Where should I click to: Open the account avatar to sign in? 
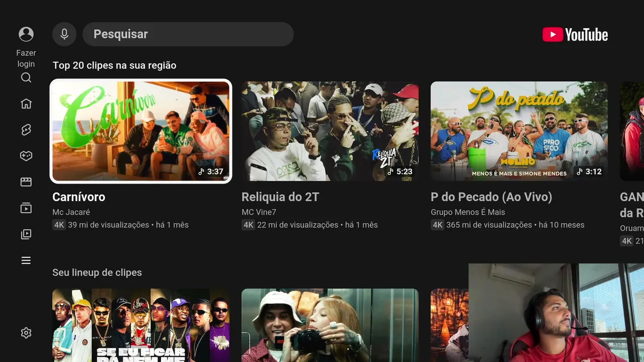click(x=26, y=34)
